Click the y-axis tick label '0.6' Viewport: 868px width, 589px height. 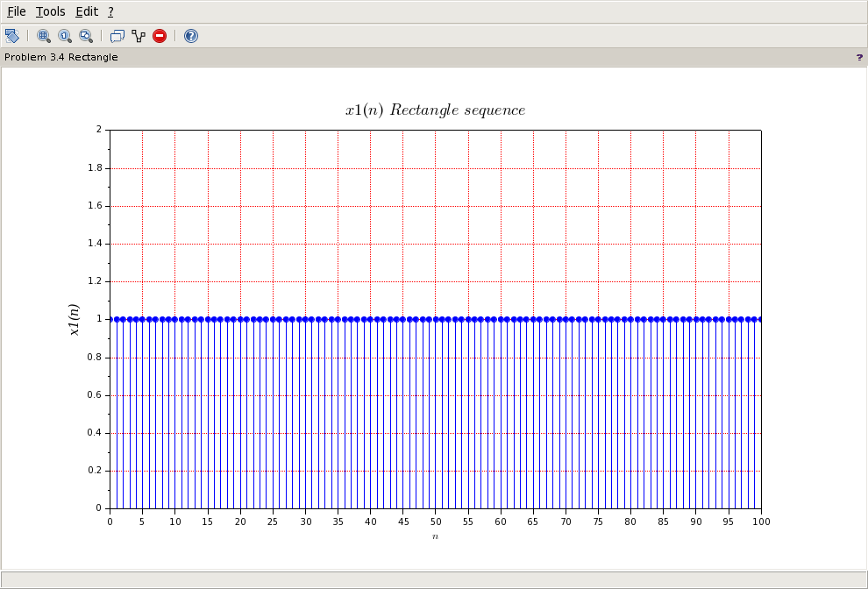(x=96, y=394)
